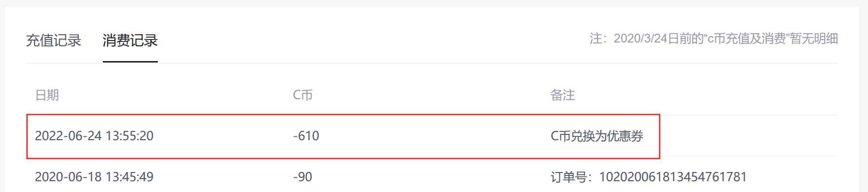Click empty space between -90 and 订单号
868x192 pixels.
[431, 177]
